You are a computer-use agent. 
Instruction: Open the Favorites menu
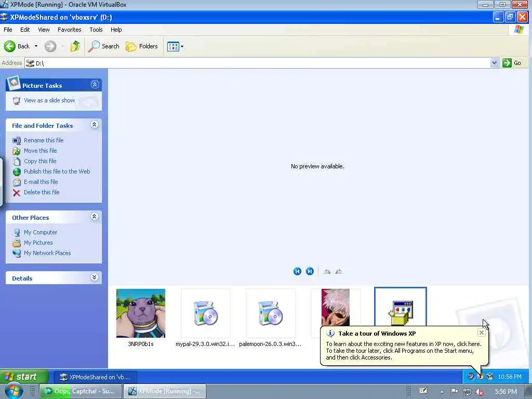coord(69,30)
